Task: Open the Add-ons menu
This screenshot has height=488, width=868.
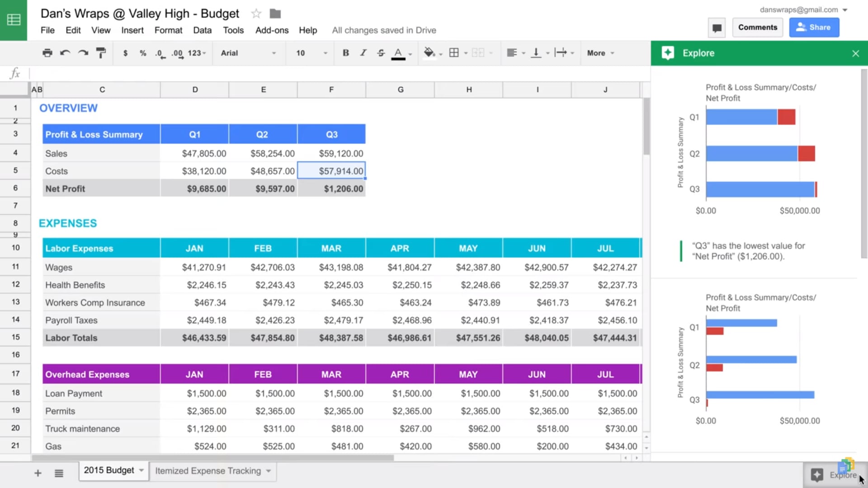Action: 272,30
